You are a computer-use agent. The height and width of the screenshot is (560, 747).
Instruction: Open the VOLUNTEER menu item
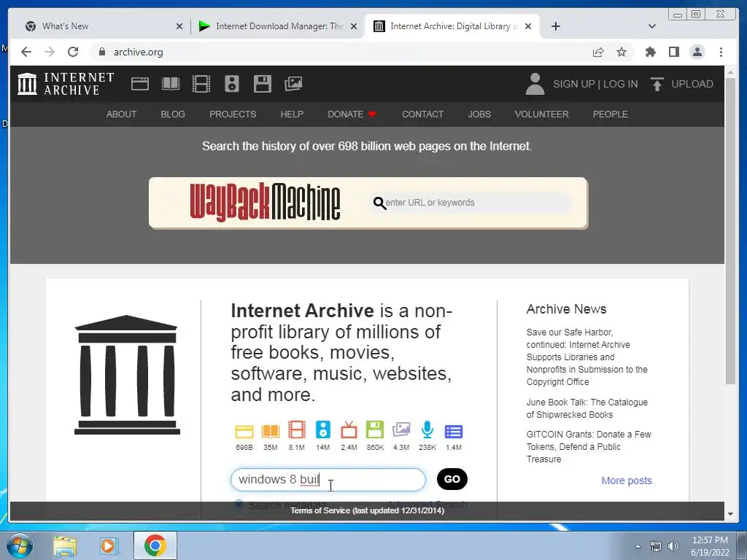coord(542,114)
